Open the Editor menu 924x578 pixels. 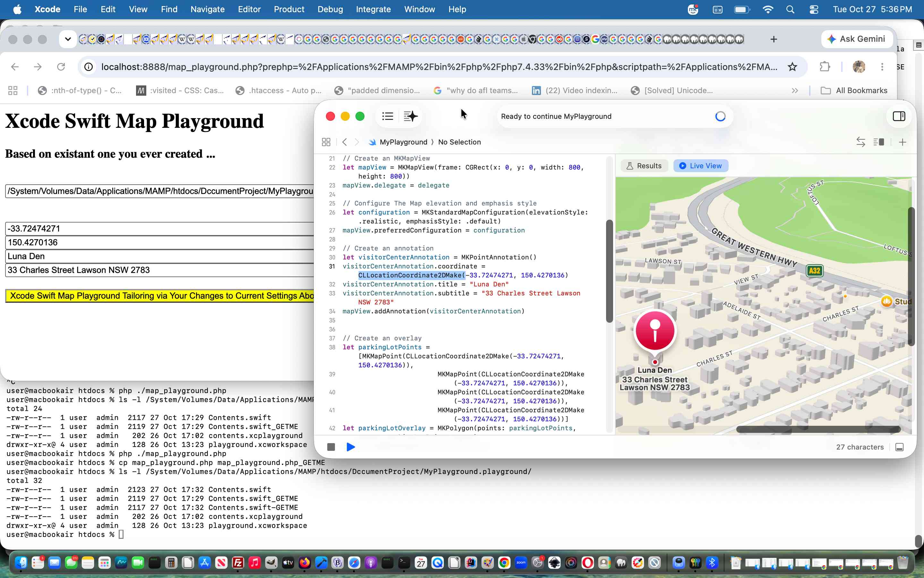(x=249, y=9)
